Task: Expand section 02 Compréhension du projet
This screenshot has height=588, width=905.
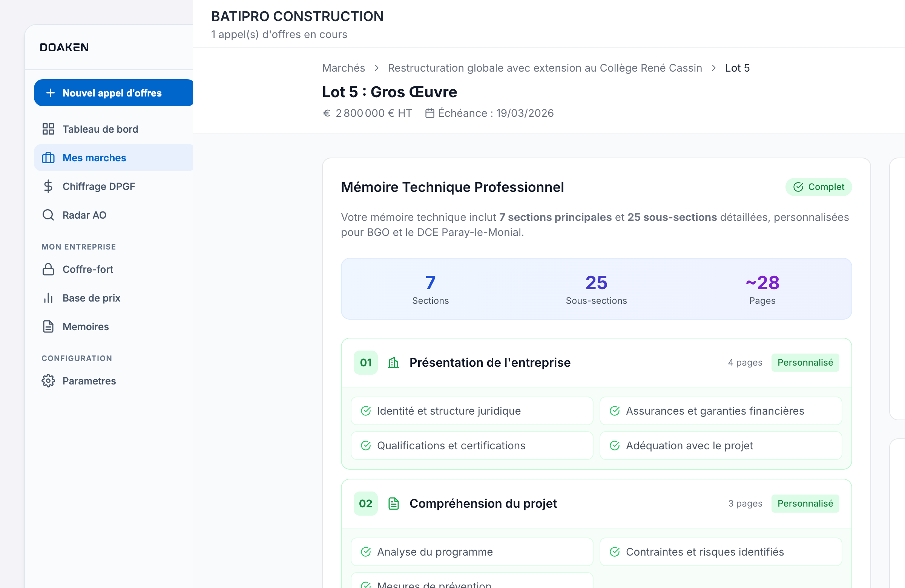Action: click(x=483, y=503)
